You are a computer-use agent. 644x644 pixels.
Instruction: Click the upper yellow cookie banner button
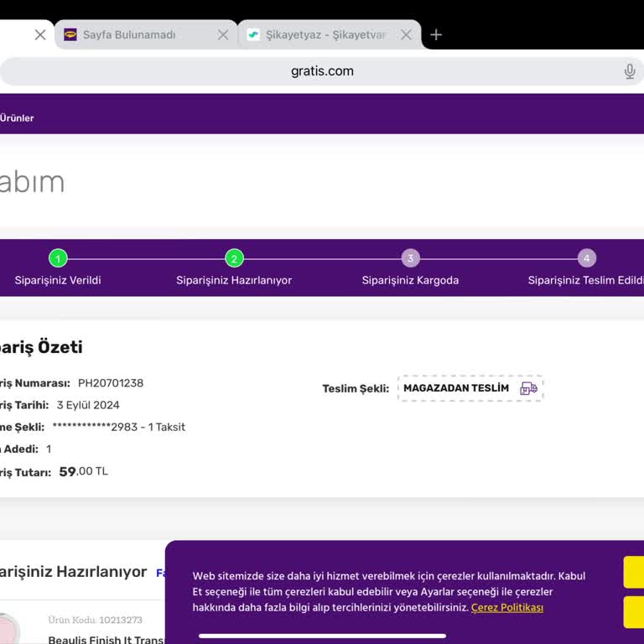tap(633, 572)
